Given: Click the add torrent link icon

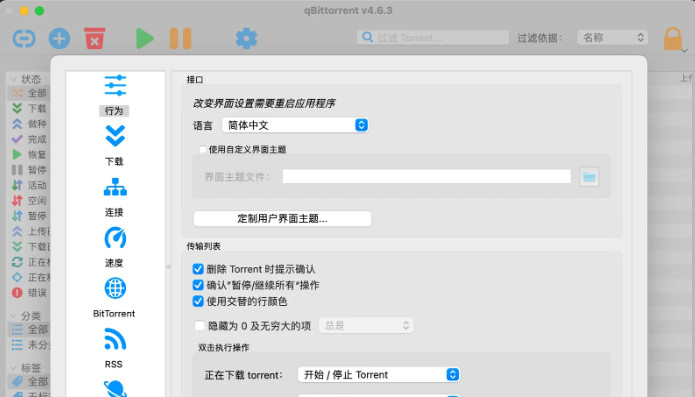Looking at the screenshot, I should (x=24, y=38).
